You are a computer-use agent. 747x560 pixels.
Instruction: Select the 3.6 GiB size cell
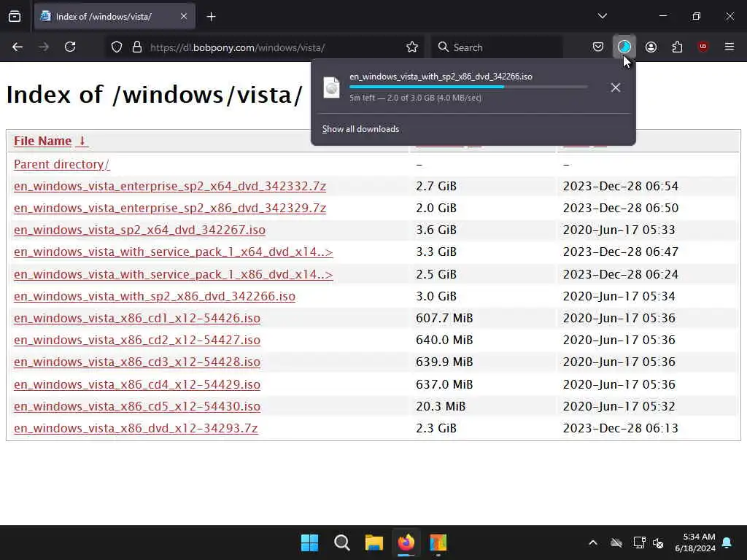[436, 230]
